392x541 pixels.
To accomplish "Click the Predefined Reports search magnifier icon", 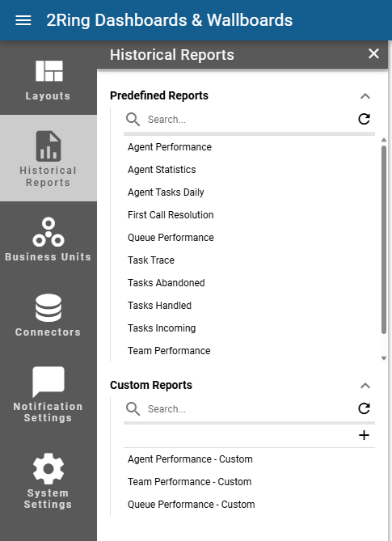I will pyautogui.click(x=133, y=120).
